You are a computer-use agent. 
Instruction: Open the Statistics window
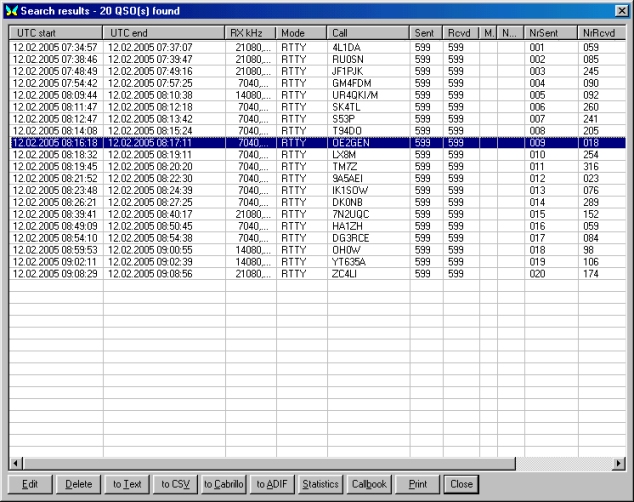pyautogui.click(x=321, y=484)
